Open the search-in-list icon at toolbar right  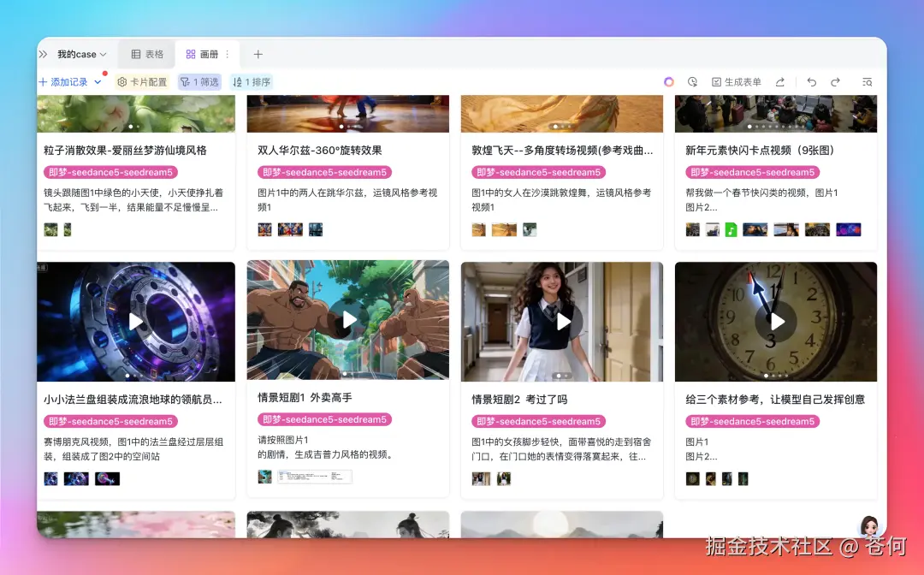point(868,81)
